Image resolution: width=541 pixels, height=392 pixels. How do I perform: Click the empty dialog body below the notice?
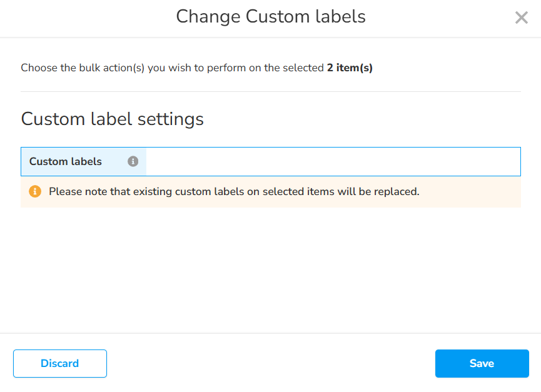click(x=270, y=269)
